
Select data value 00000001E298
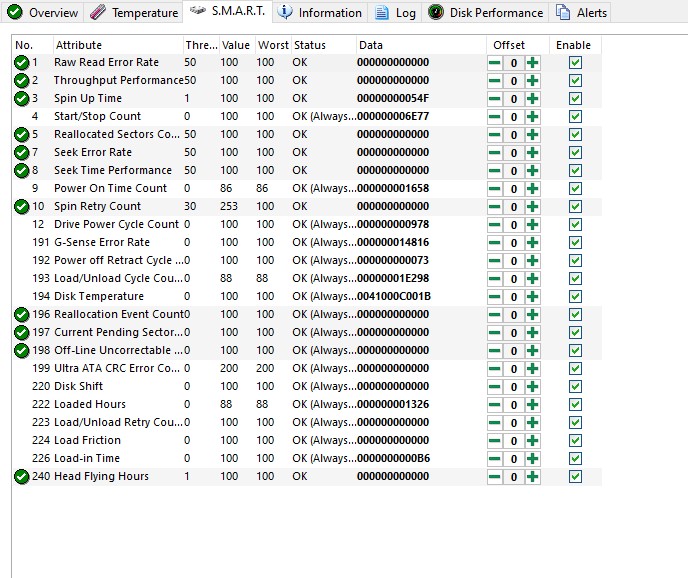coord(393,279)
